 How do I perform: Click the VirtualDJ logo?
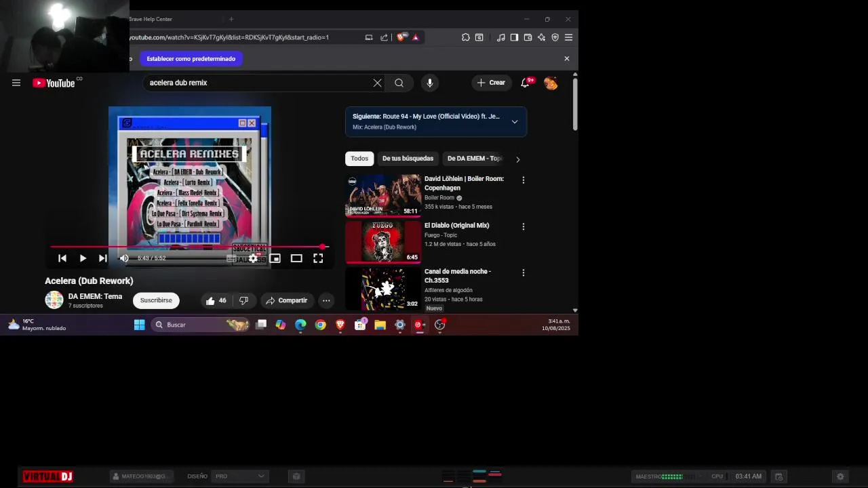(x=47, y=476)
